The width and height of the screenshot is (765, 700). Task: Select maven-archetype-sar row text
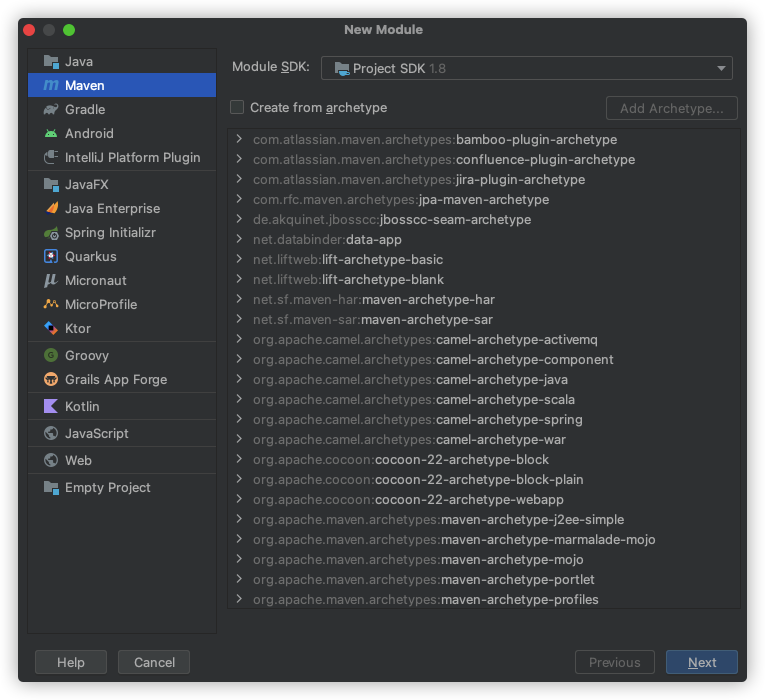click(373, 320)
